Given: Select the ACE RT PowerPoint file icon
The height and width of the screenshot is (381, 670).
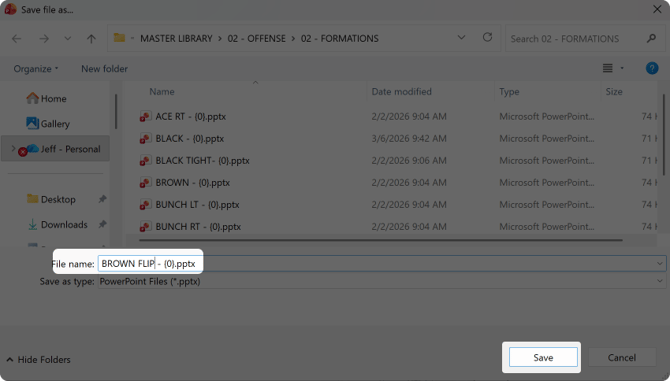Looking at the screenshot, I should pyautogui.click(x=145, y=116).
